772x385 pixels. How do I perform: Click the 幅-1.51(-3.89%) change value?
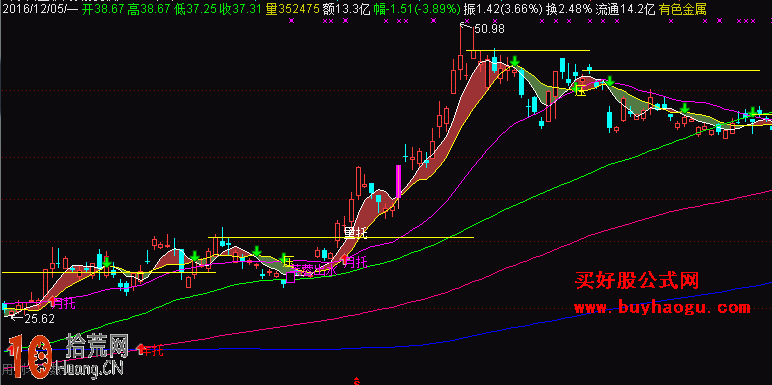tap(418, 9)
